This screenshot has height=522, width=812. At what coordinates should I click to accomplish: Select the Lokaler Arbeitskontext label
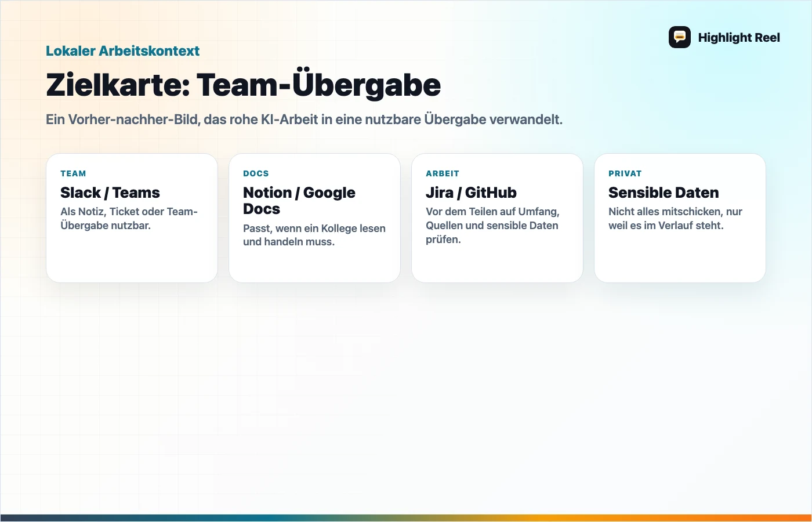tap(123, 51)
